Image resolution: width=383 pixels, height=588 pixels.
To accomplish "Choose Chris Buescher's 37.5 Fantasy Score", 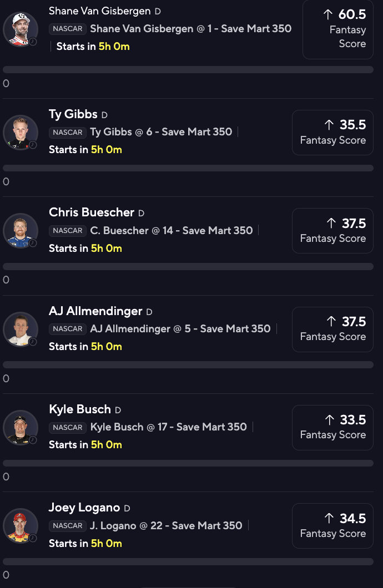I will click(x=332, y=230).
